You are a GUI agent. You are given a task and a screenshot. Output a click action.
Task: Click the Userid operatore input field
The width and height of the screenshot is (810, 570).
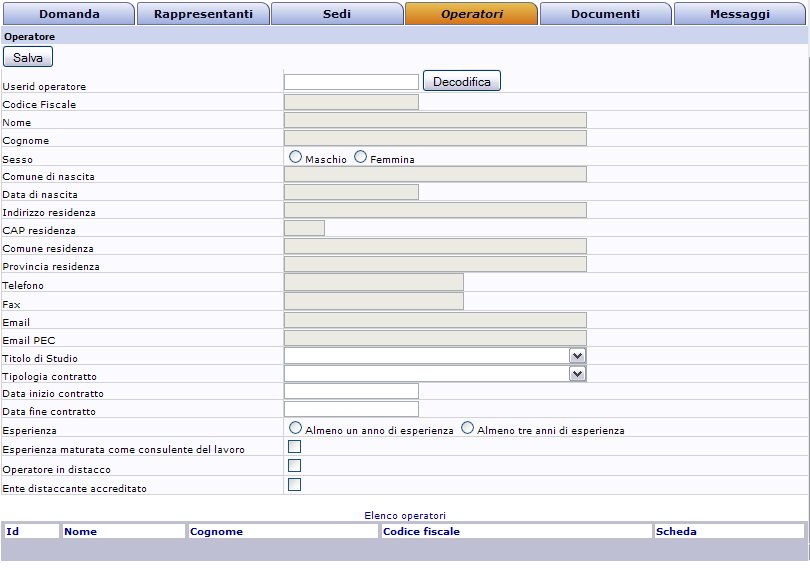(351, 82)
